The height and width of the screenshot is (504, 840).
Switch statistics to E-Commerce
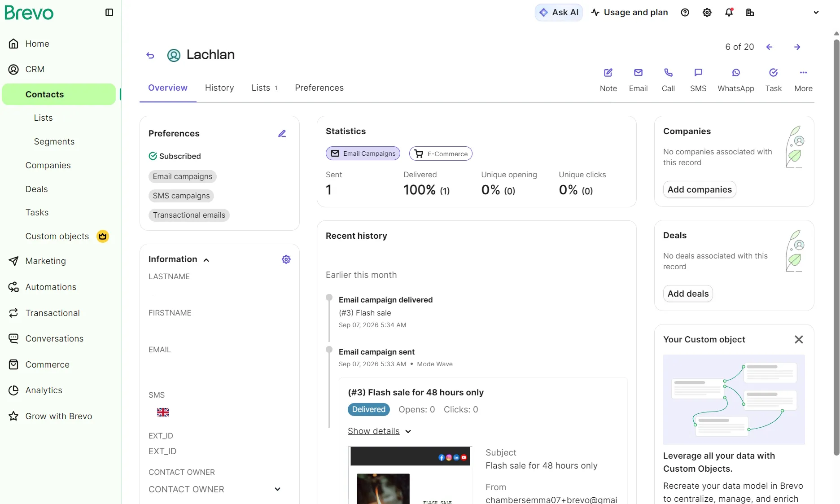point(441,153)
